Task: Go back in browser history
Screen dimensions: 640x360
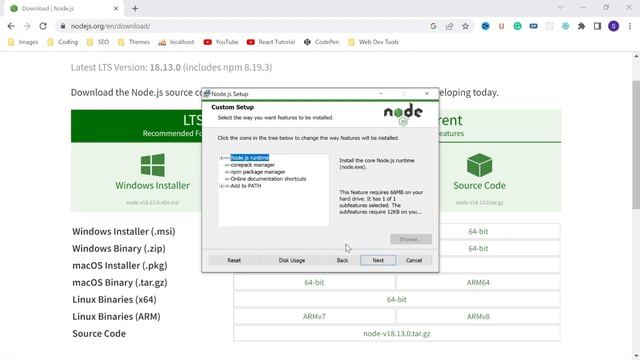Action: tap(11, 26)
